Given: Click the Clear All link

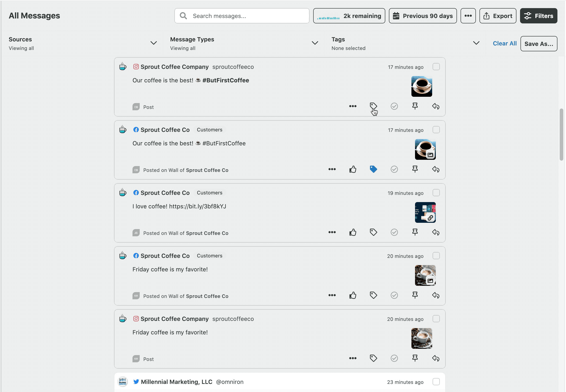Looking at the screenshot, I should pyautogui.click(x=504, y=43).
